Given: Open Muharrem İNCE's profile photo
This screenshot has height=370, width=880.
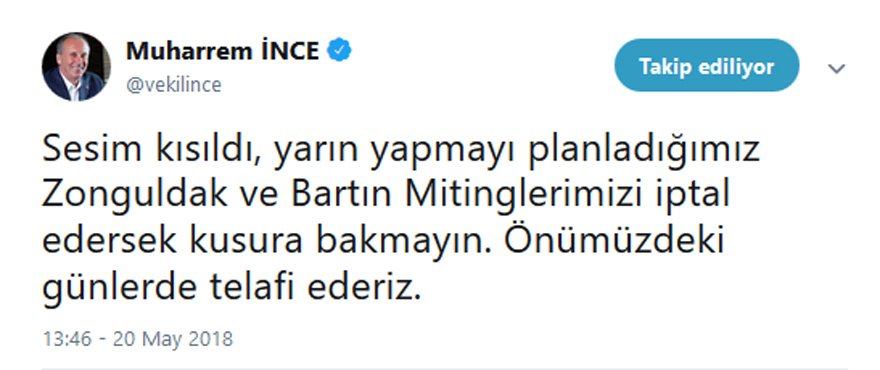Looking at the screenshot, I should click(x=76, y=67).
